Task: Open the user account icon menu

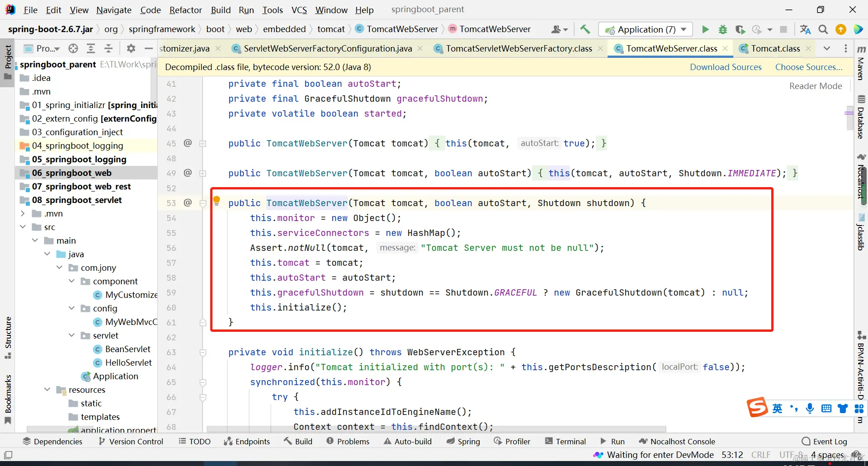Action: click(559, 29)
